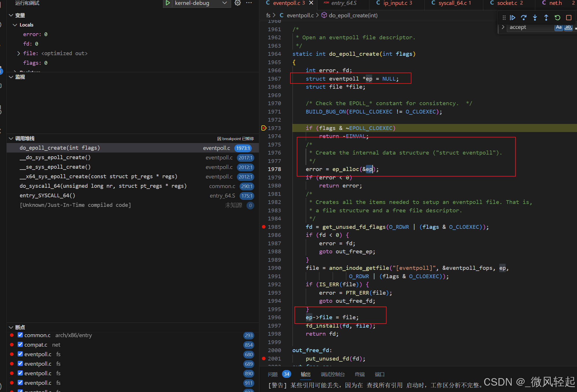This screenshot has width=577, height=392.
Task: Click the debug settings gear icon
Action: pyautogui.click(x=240, y=4)
